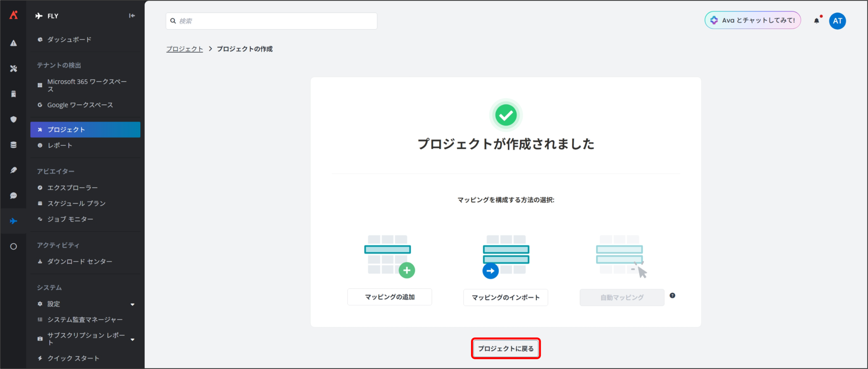Click the 検索 search input field
868x369 pixels.
click(271, 21)
